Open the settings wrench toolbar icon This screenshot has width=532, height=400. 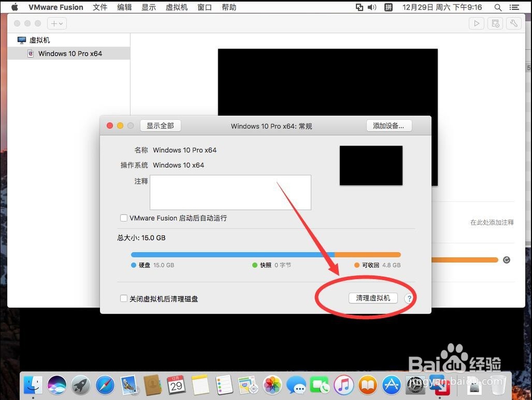[x=514, y=23]
